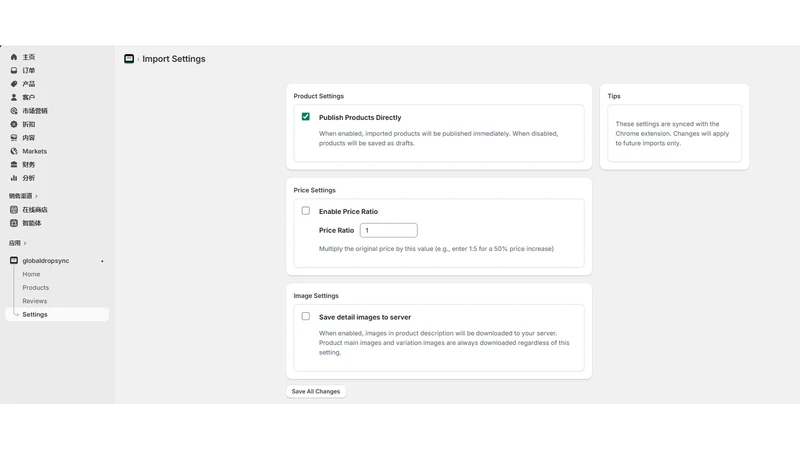
Task: Expand the 应用 apps section
Action: [17, 243]
